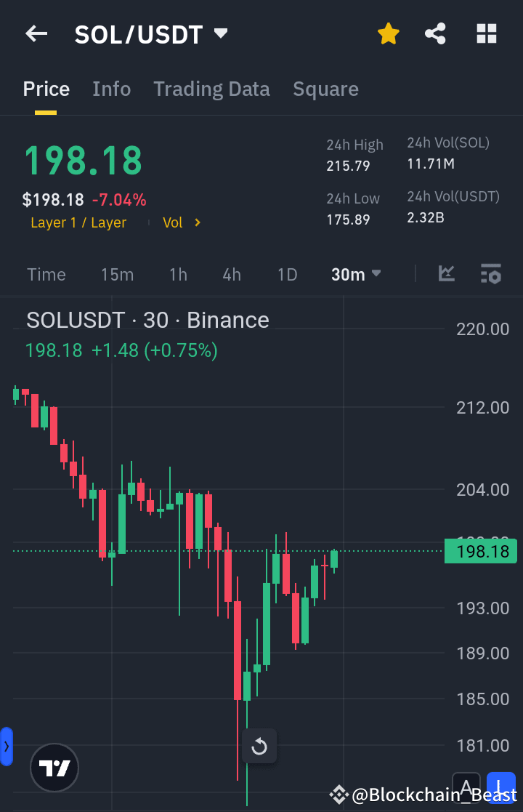Tap the chart refresh icon

[x=259, y=746]
